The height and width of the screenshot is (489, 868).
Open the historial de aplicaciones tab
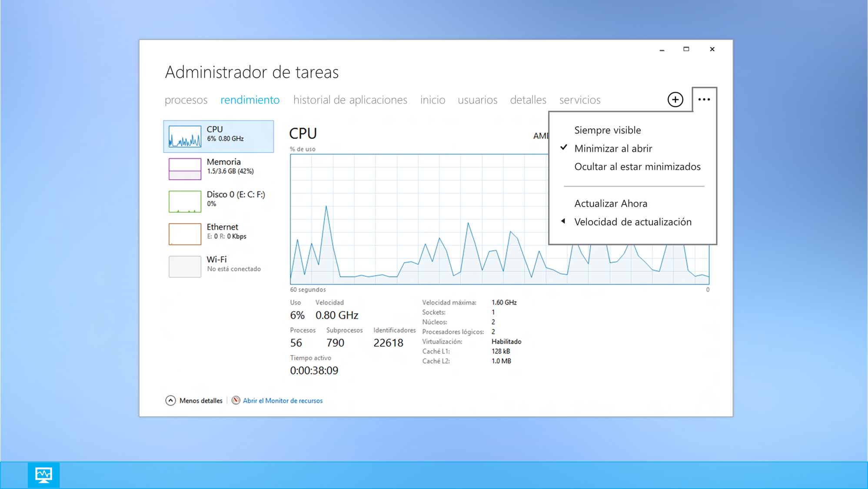tap(350, 100)
